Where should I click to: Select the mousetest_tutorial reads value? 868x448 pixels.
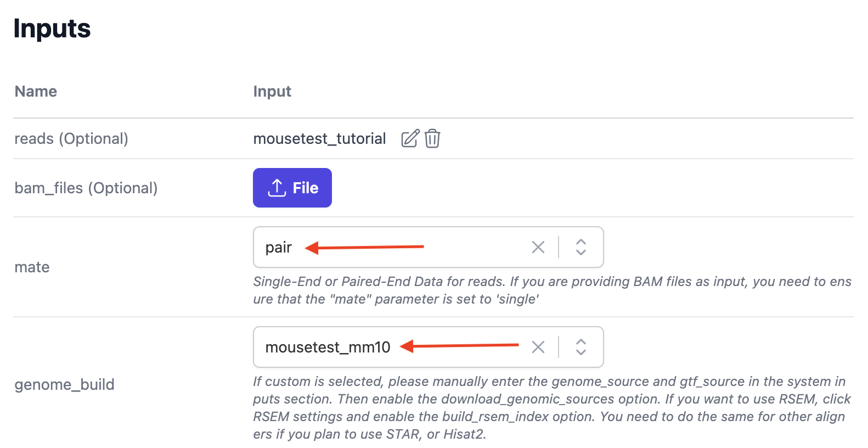[x=319, y=139]
